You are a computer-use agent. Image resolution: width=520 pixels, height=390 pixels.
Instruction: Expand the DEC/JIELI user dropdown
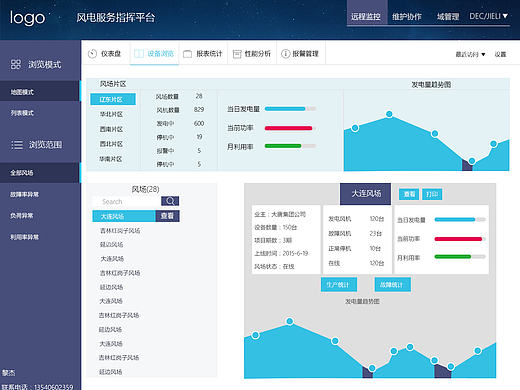point(488,16)
